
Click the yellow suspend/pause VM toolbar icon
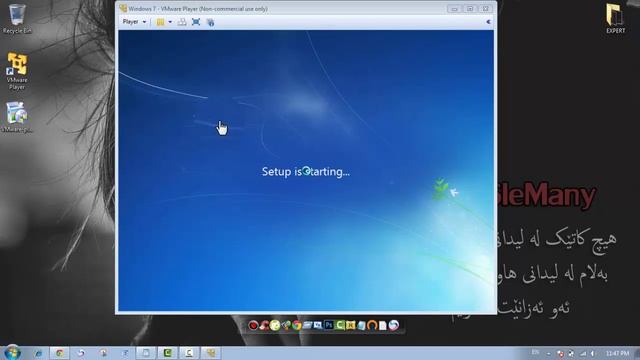[x=160, y=22]
